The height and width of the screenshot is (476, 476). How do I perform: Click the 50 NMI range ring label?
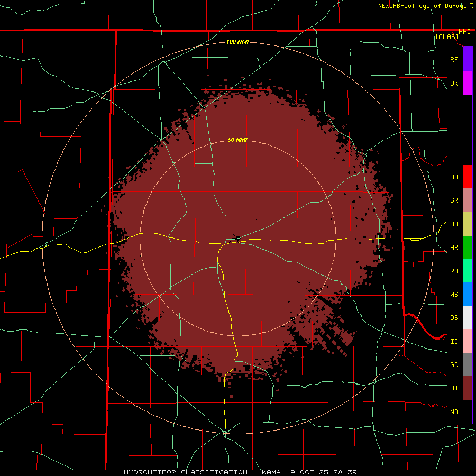pyautogui.click(x=237, y=140)
